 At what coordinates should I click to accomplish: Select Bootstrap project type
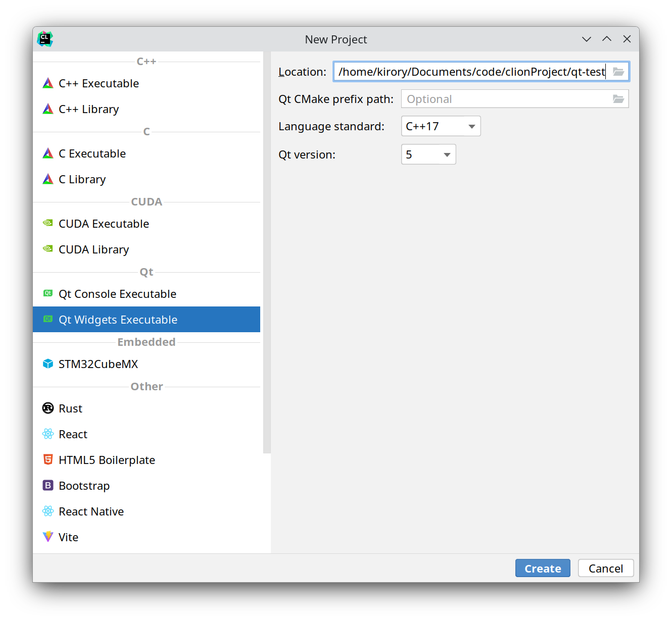(147, 486)
